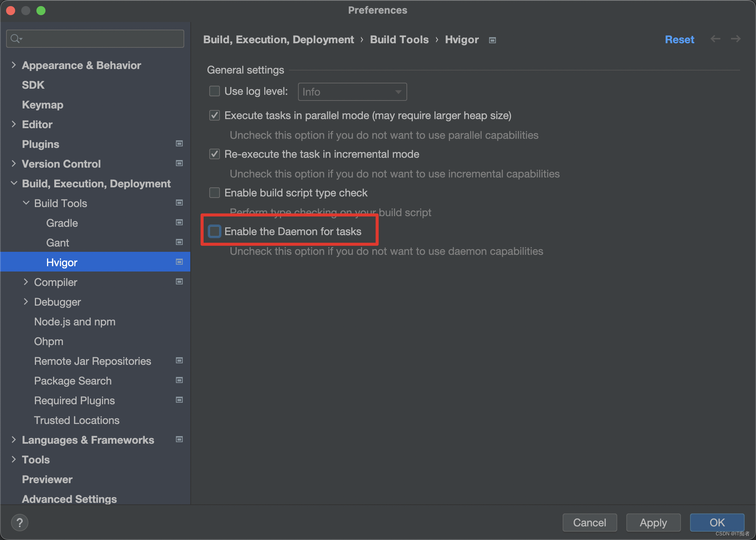Check Enable the Daemon for tasks

215,232
